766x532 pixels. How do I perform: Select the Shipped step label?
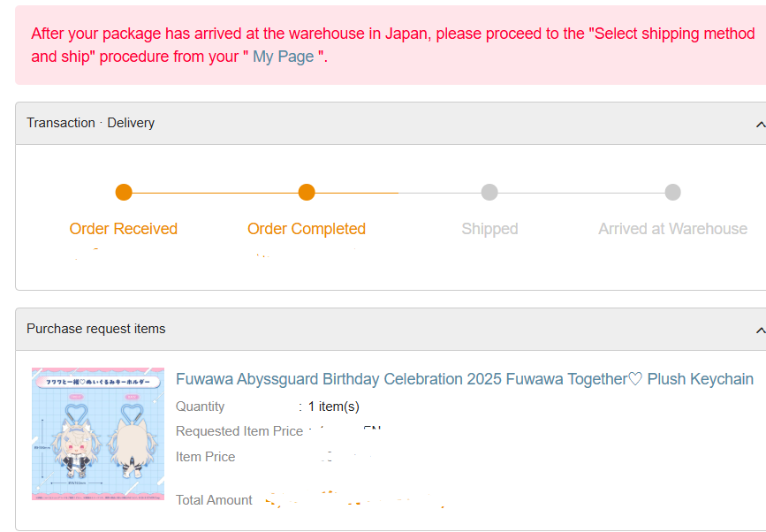tap(489, 229)
